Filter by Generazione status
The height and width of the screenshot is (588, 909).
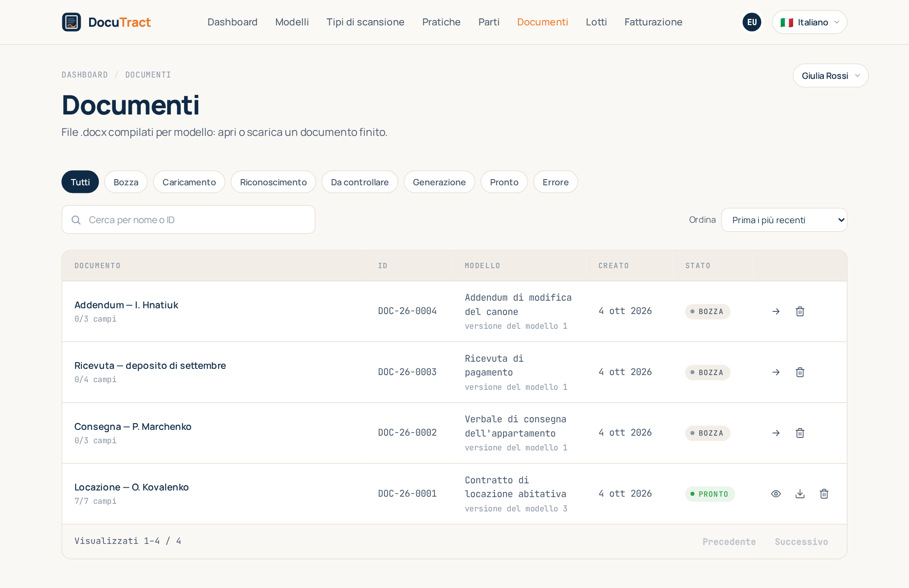point(439,182)
